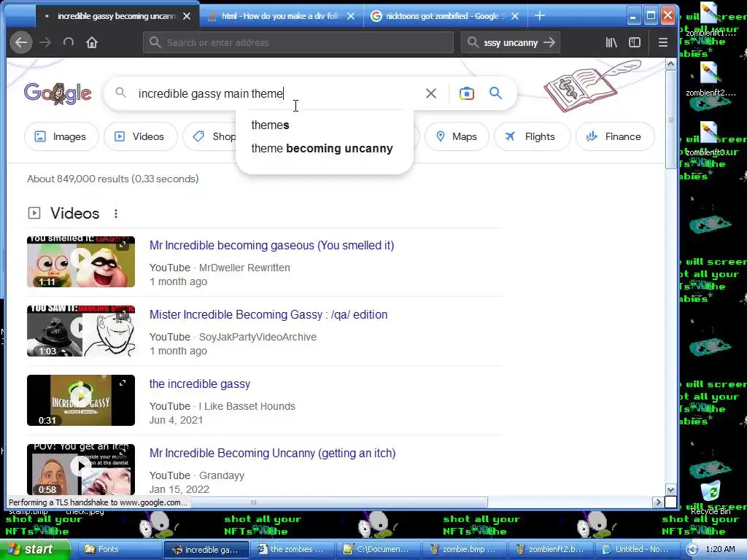Viewport: 747px width, 560px height.
Task: Open 'Mr Incredible becoming gaseous' video link
Action: coord(271,245)
